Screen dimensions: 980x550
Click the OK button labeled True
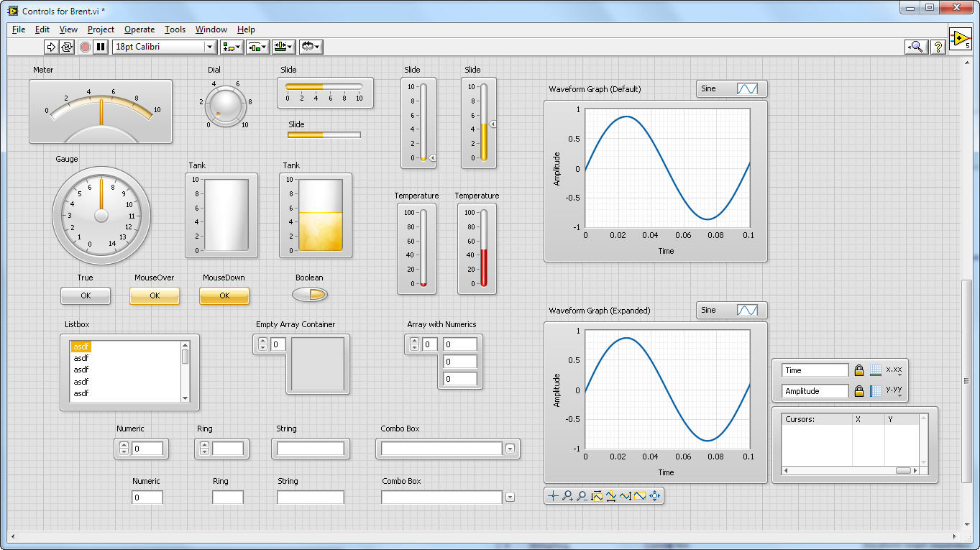click(x=86, y=295)
